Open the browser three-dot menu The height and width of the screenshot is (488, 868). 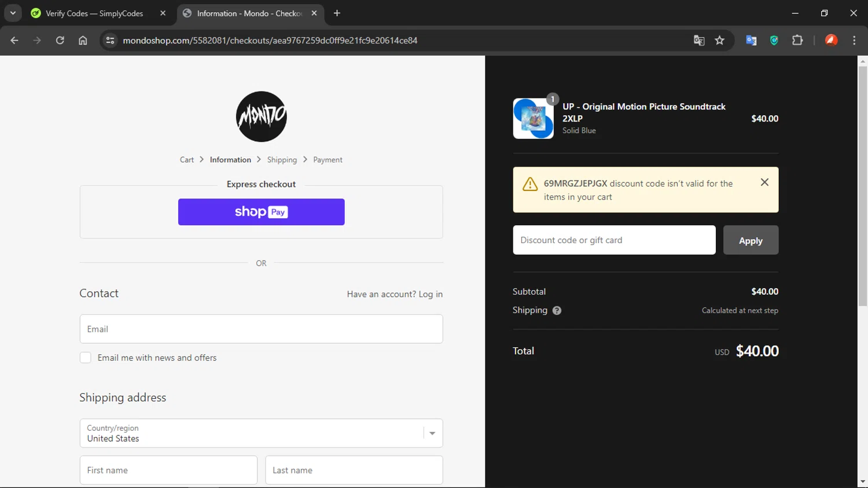(x=854, y=41)
